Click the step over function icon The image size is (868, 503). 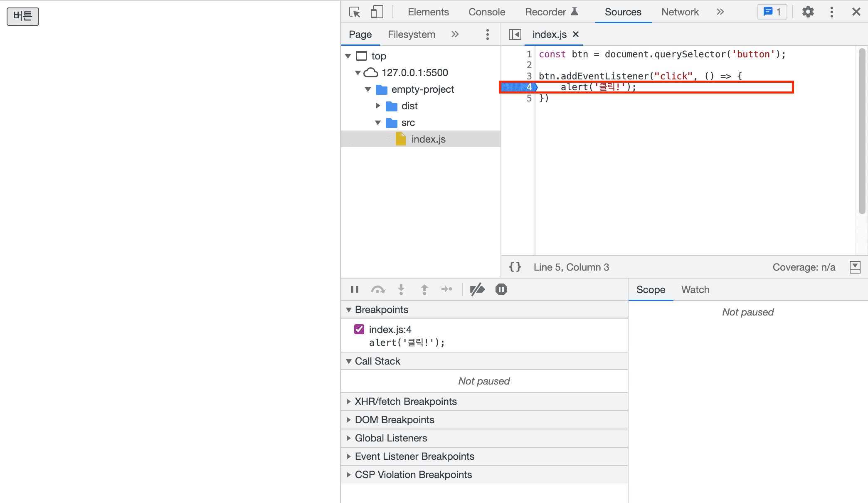(x=378, y=289)
